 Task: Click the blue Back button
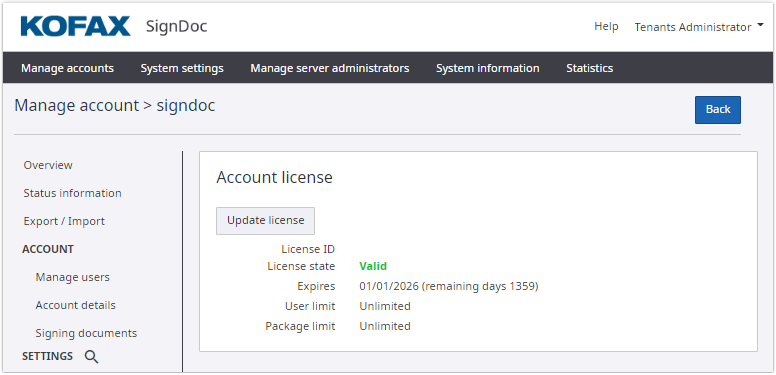(x=718, y=109)
